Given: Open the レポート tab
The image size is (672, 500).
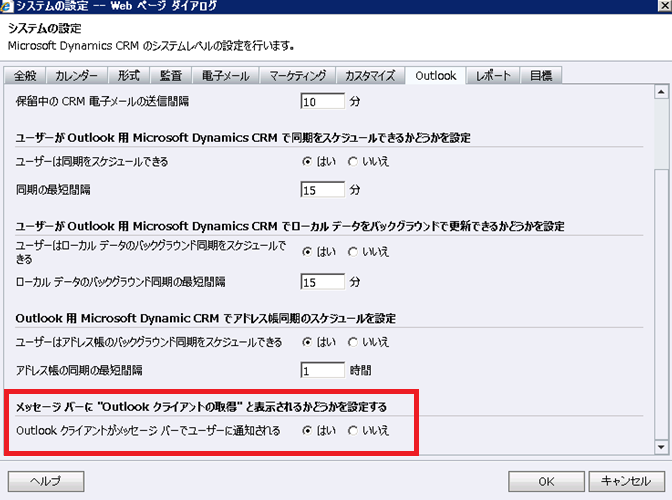Looking at the screenshot, I should (x=493, y=76).
